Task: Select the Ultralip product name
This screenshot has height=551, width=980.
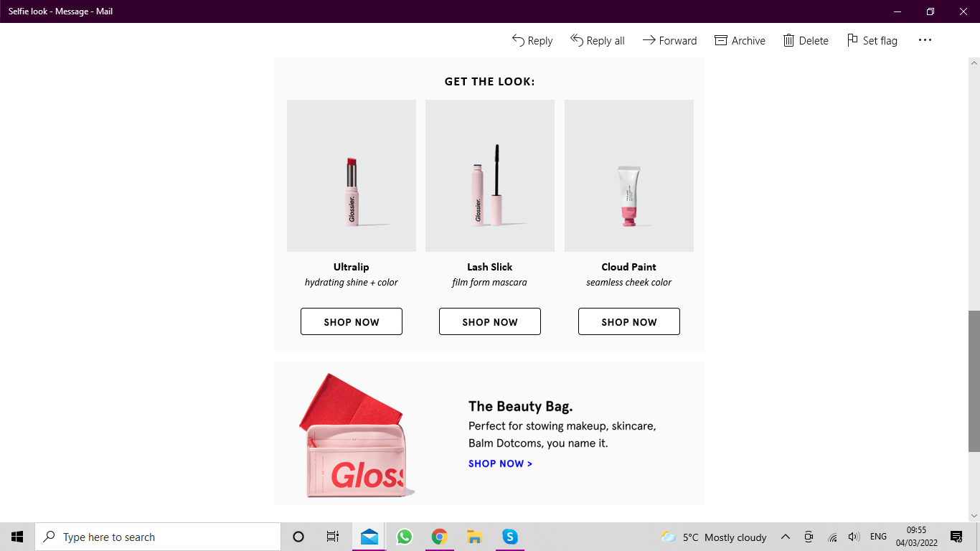Action: click(x=352, y=267)
